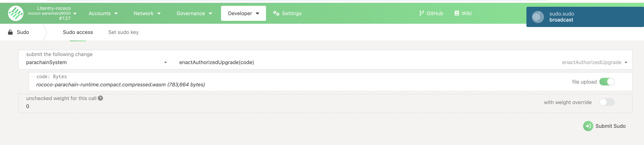Open the Wiki documentation icon
This screenshot has height=145, width=644.
[x=457, y=13]
